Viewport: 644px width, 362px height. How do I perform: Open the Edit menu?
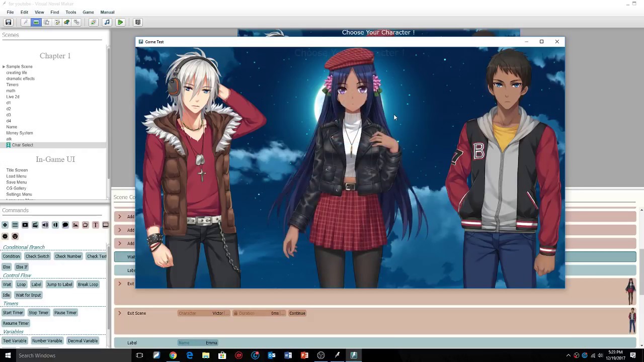pyautogui.click(x=24, y=12)
